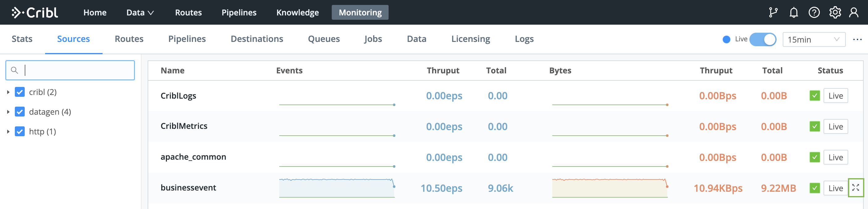Click the apache_common source name
This screenshot has height=209, width=868.
(x=193, y=157)
